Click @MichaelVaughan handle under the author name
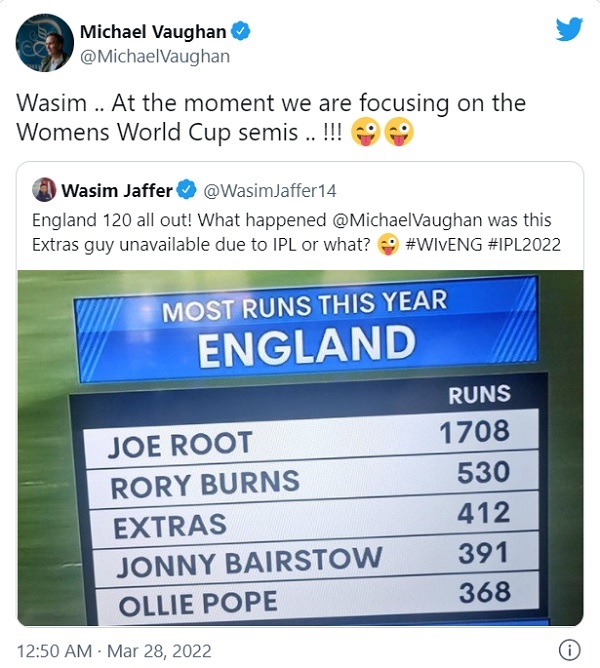The image size is (600, 668). pos(155,56)
